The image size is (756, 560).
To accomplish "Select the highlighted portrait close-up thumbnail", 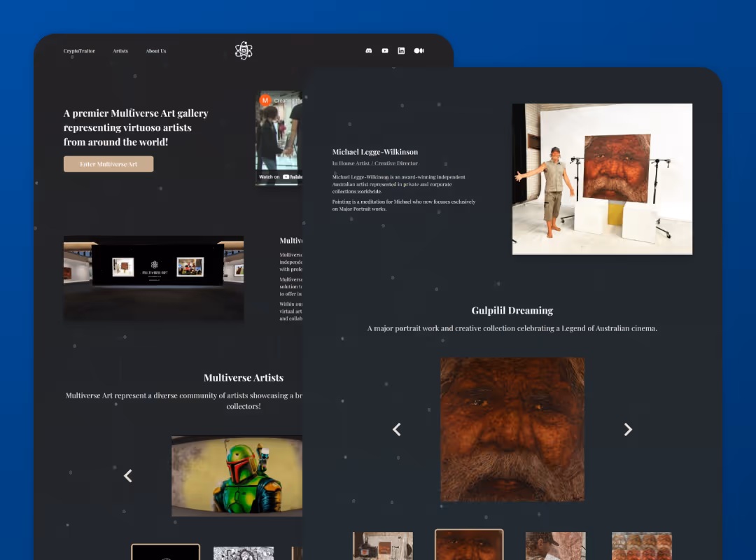I will click(469, 545).
